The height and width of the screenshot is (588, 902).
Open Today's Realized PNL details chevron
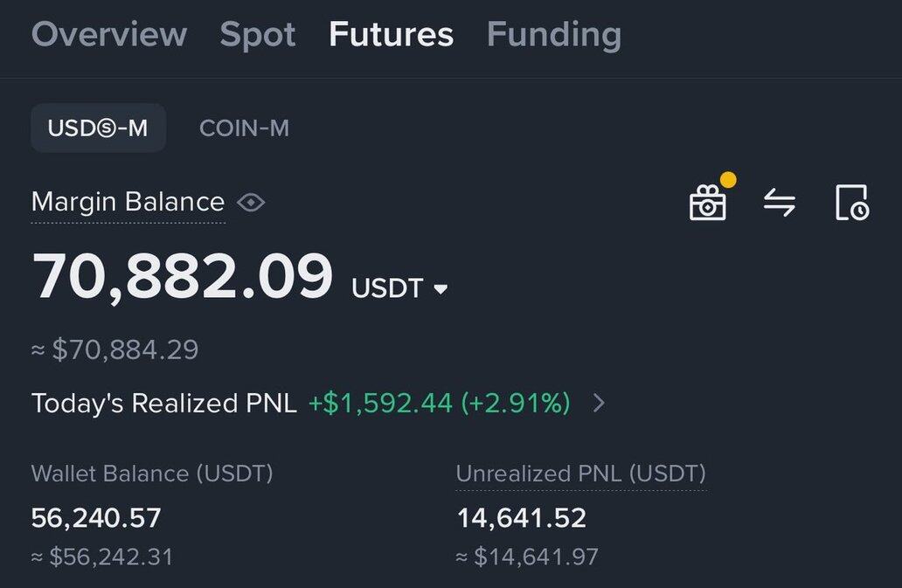[x=599, y=403]
